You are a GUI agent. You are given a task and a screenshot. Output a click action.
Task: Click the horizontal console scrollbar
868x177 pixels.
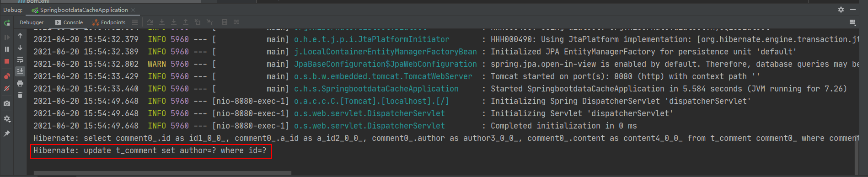point(162,173)
